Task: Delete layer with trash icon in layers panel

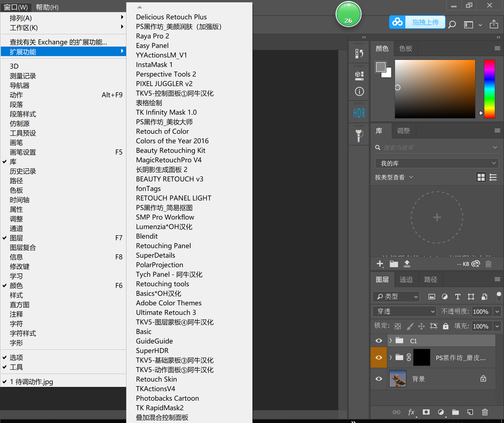Action: [x=485, y=412]
